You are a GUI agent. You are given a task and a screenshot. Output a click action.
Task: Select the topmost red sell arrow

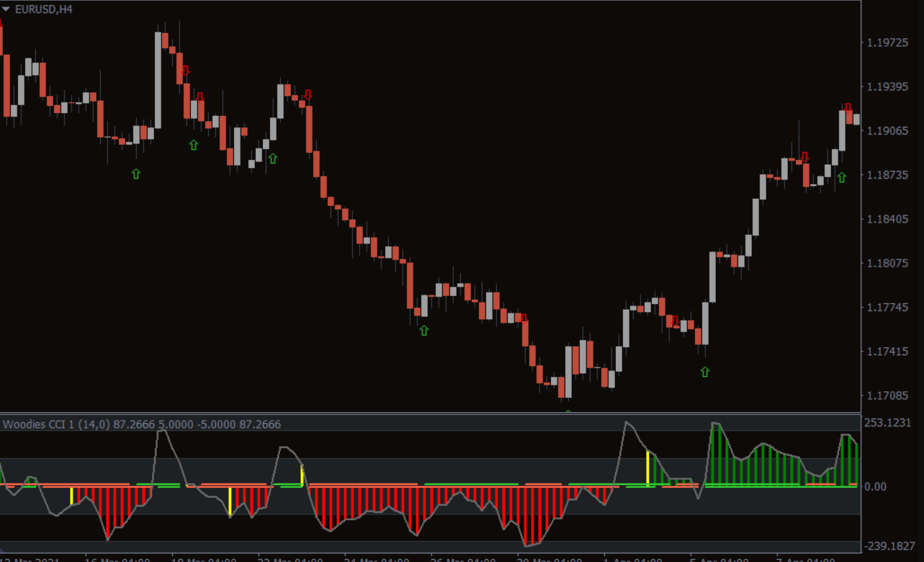pos(186,70)
